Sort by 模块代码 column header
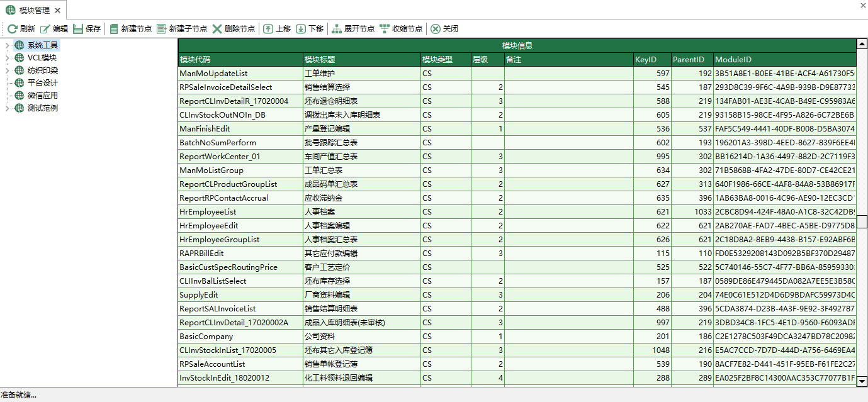868x402 pixels. pyautogui.click(x=240, y=60)
